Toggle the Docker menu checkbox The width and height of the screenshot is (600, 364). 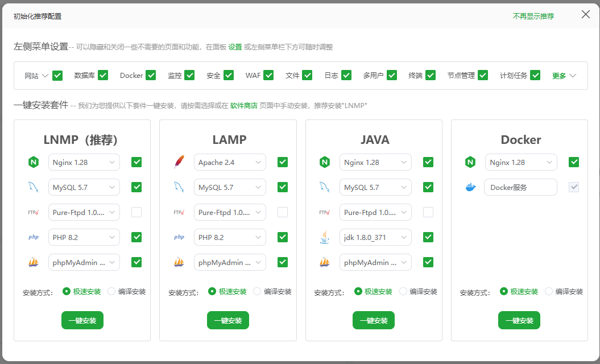pyautogui.click(x=151, y=76)
